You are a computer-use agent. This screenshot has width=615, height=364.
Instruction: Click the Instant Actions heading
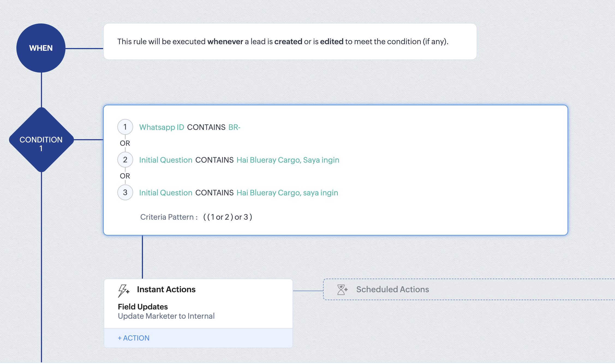(166, 290)
